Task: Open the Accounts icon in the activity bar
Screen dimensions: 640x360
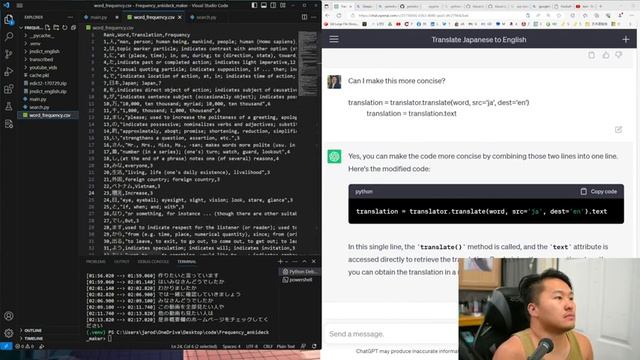Action: click(x=9, y=316)
